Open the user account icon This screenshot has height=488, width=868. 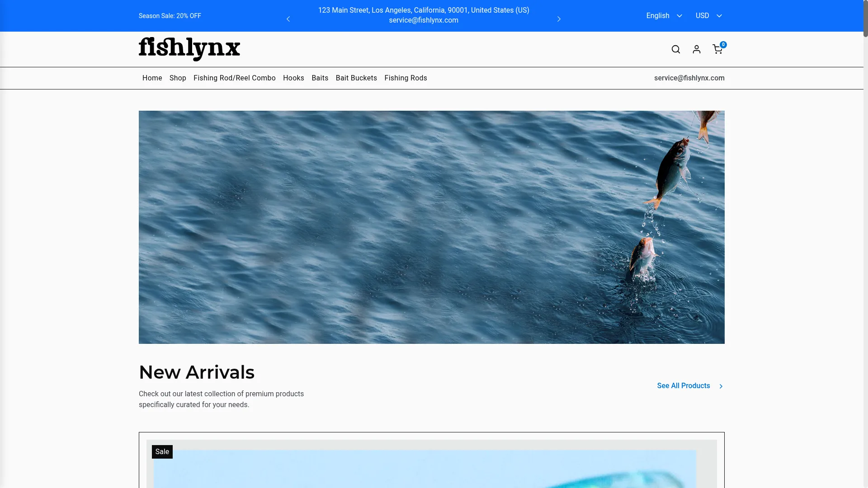(x=696, y=49)
